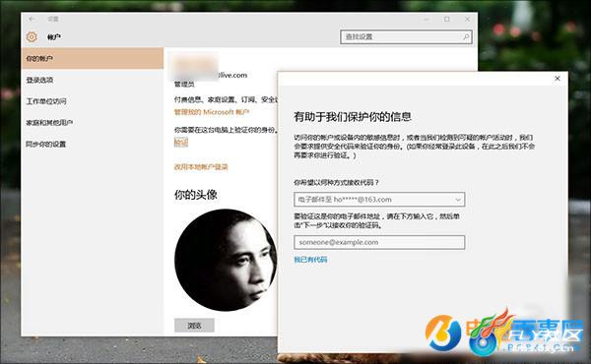591x364 pixels.
Task: Click the Settings gear icon beside 帐户
Action: tap(32, 36)
